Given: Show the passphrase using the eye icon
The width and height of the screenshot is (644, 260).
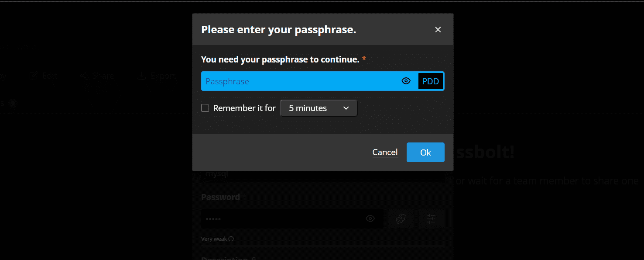Looking at the screenshot, I should click(x=406, y=81).
